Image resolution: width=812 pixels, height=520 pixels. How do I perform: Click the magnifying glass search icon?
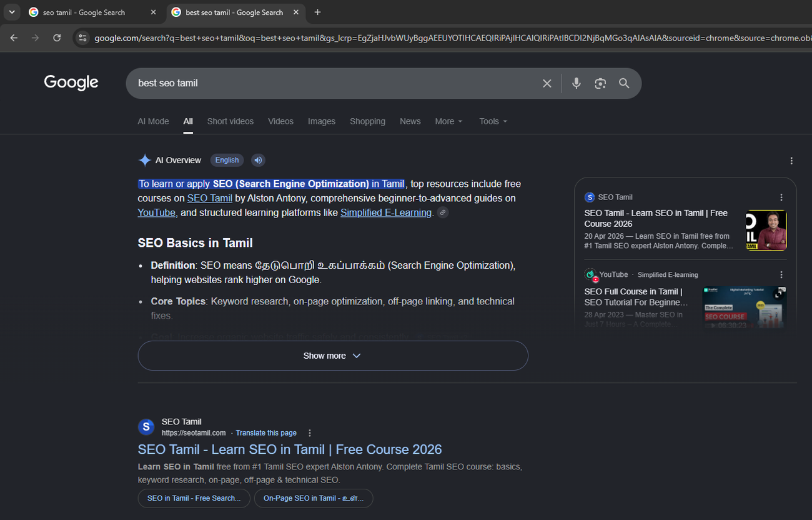(x=624, y=83)
